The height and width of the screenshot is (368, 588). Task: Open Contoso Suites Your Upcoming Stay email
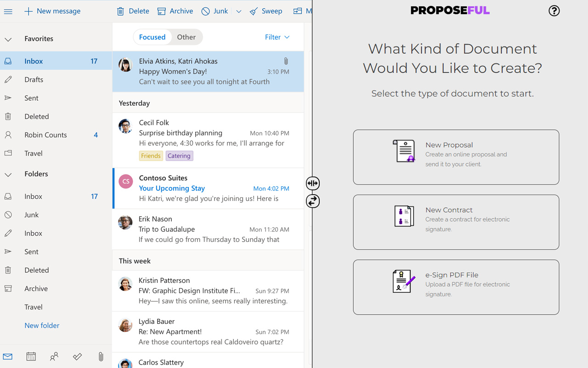[x=208, y=188]
